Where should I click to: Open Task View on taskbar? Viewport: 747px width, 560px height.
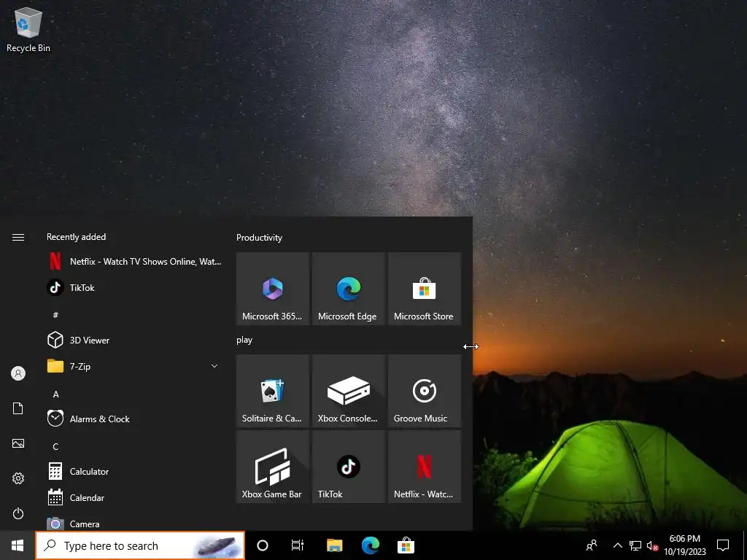pos(298,545)
